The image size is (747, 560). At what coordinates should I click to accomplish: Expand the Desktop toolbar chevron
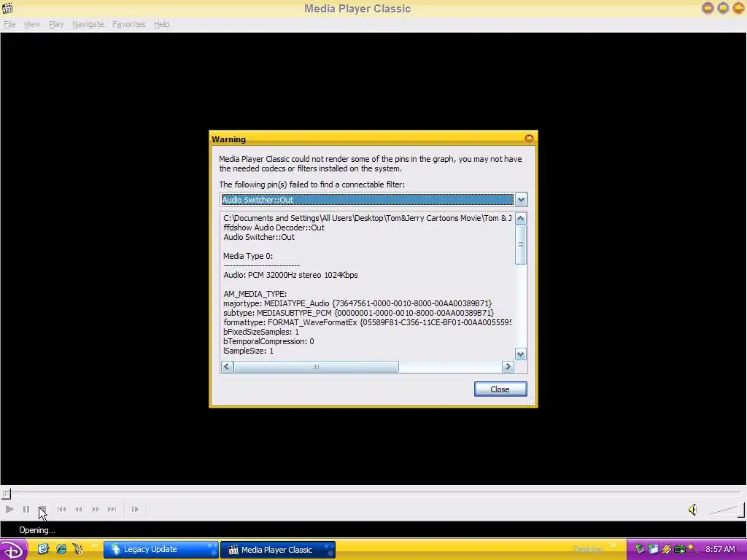pyautogui.click(x=613, y=545)
